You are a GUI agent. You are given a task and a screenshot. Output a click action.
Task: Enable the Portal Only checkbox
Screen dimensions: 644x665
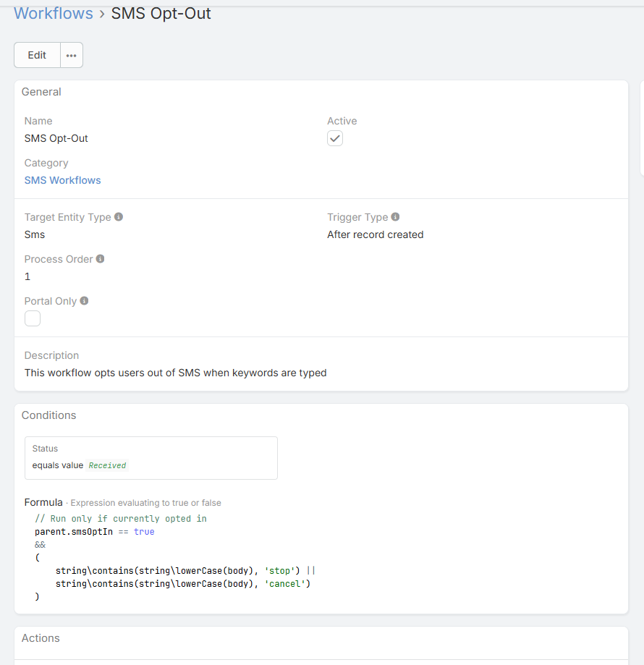click(x=33, y=318)
